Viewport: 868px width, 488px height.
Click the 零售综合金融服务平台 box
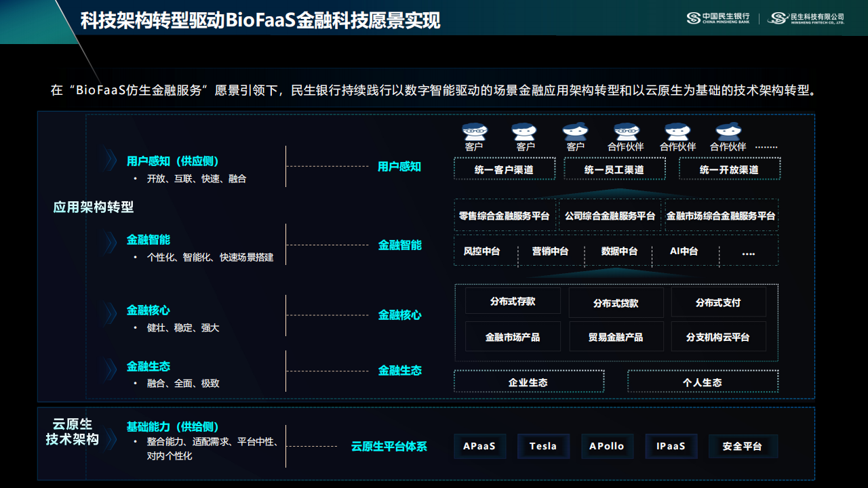tap(505, 216)
